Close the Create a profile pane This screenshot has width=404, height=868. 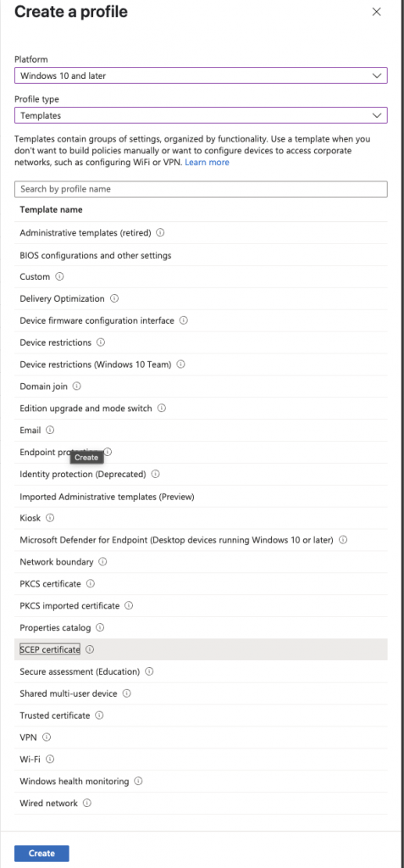[377, 12]
